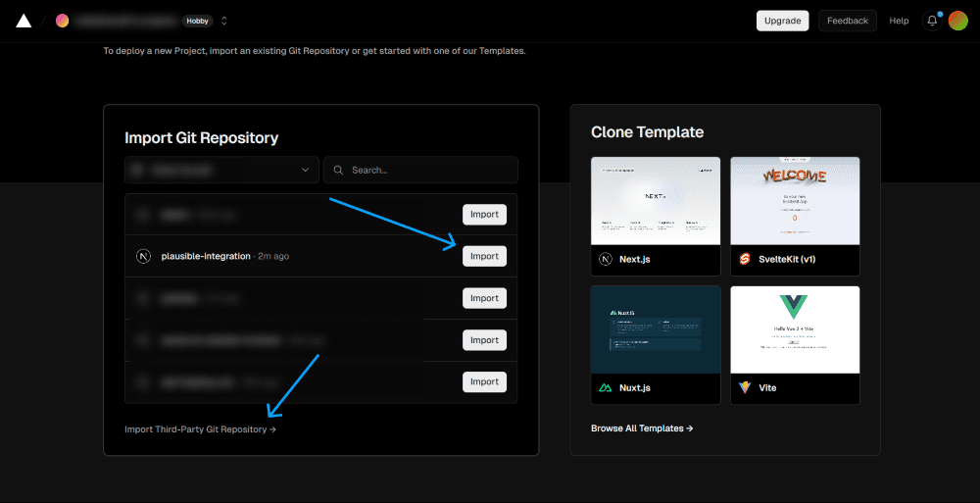Click the Next.js icon beside plausible-integration
This screenshot has width=980, height=503.
coord(144,256)
